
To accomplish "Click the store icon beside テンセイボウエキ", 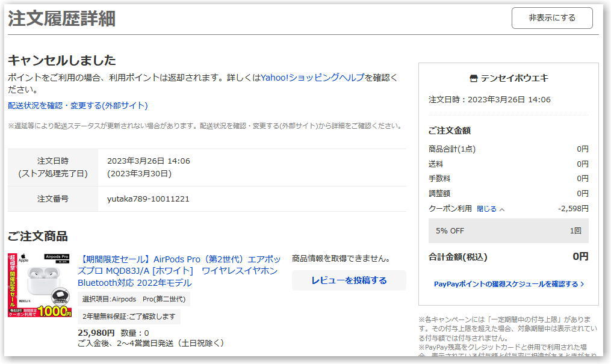I will (x=473, y=78).
